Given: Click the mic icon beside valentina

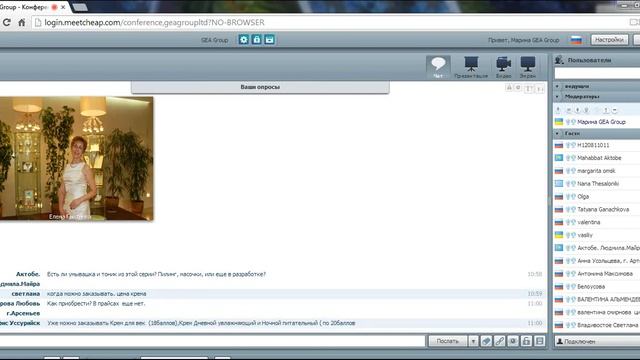Looking at the screenshot, I should point(568,222).
